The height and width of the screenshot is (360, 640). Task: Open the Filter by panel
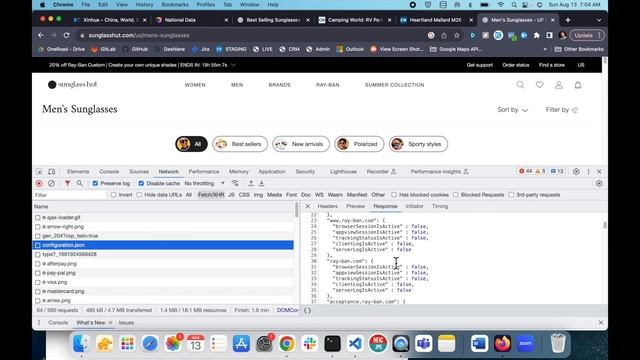pos(562,110)
